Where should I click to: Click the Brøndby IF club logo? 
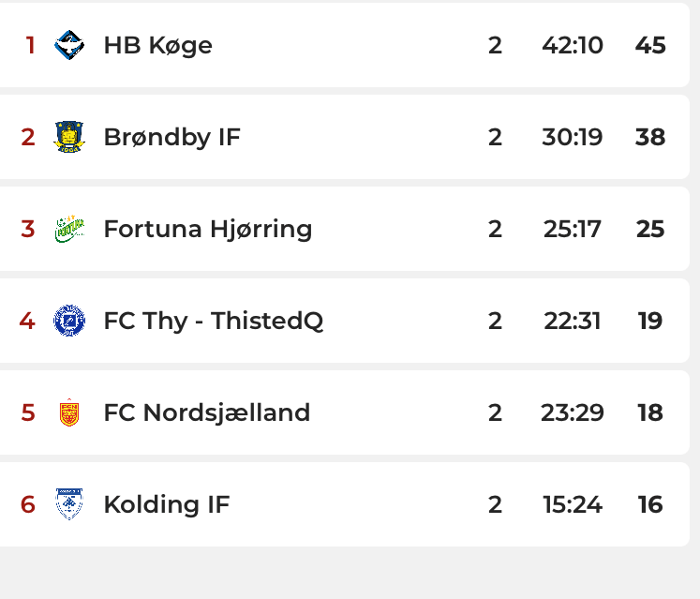[69, 137]
